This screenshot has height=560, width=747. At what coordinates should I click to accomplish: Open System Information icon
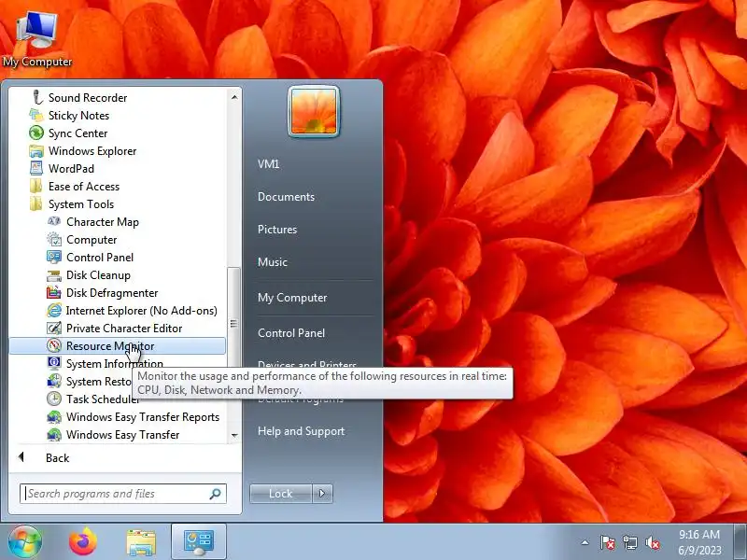click(54, 363)
